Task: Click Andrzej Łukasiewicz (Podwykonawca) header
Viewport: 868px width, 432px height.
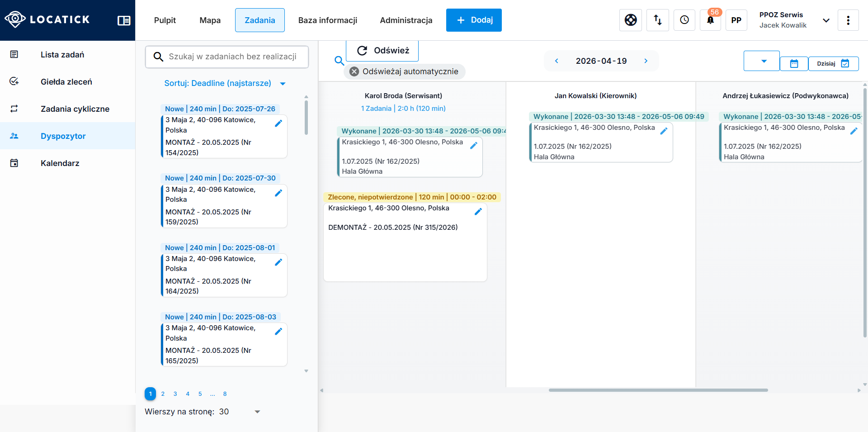Action: tap(785, 96)
